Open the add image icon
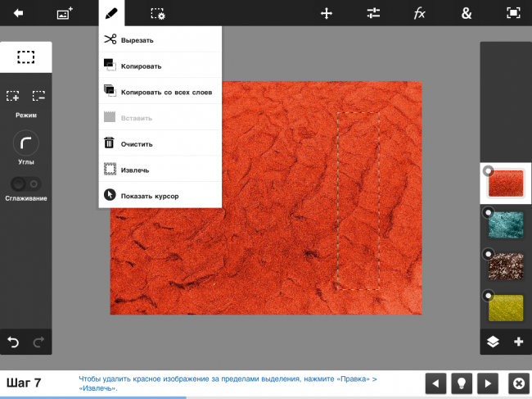The image size is (532, 399). point(64,13)
